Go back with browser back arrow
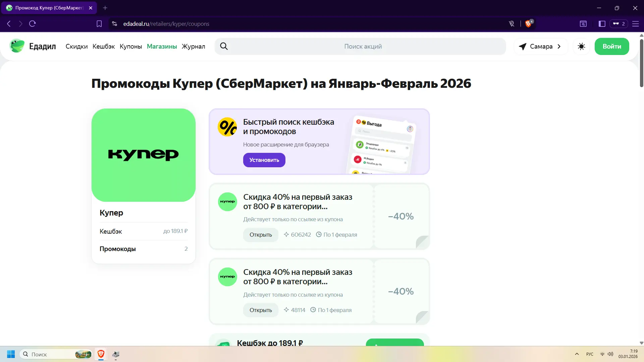 click(9, 24)
